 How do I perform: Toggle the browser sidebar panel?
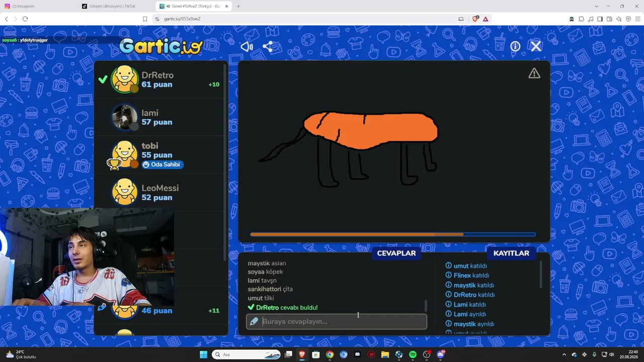[600, 19]
